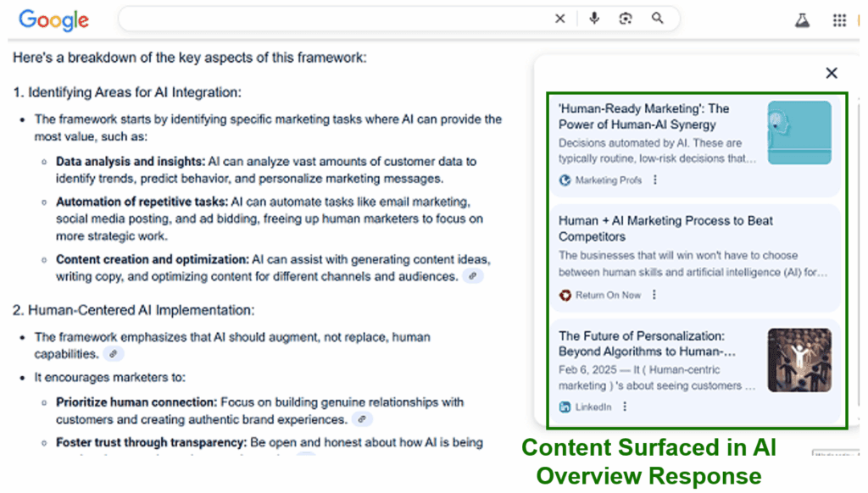Open 'The Future of Personalization' article
This screenshot has height=493, width=868.
(x=647, y=344)
